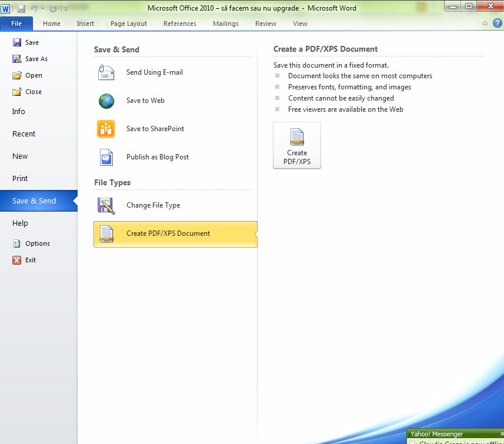Select Send Using E-mail option
This screenshot has height=444, width=504.
pyautogui.click(x=175, y=72)
